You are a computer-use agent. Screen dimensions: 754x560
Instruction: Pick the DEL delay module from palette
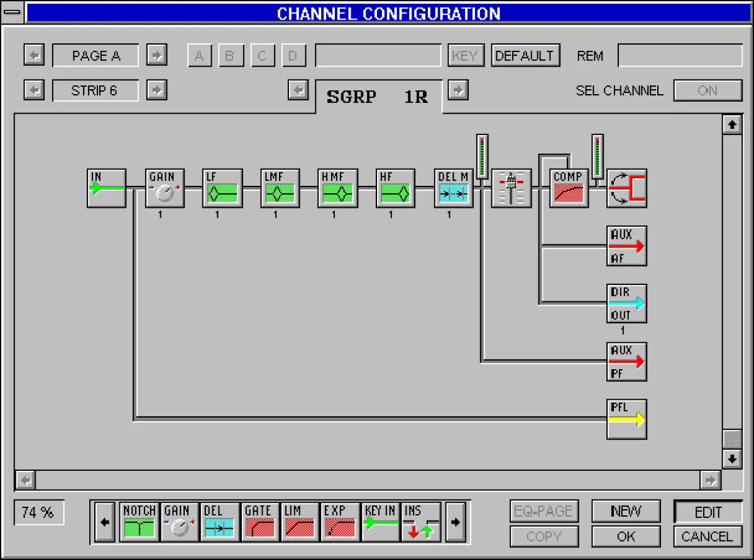220,522
